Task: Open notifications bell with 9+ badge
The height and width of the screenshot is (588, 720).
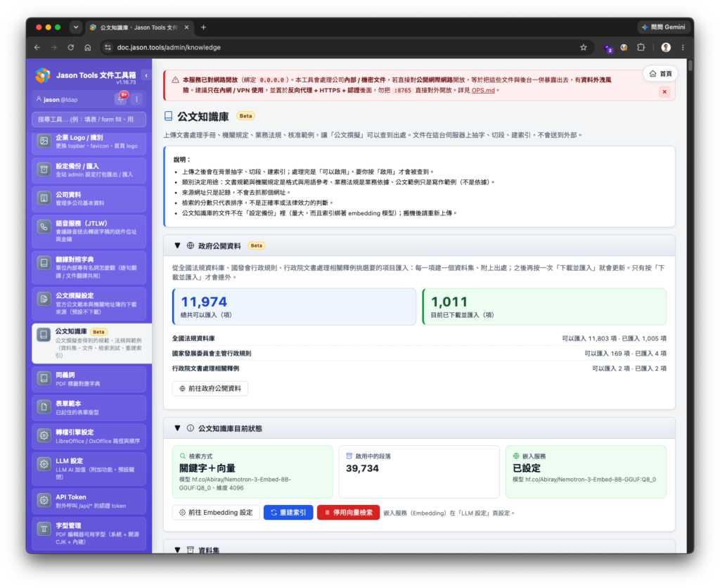Action: (120, 98)
